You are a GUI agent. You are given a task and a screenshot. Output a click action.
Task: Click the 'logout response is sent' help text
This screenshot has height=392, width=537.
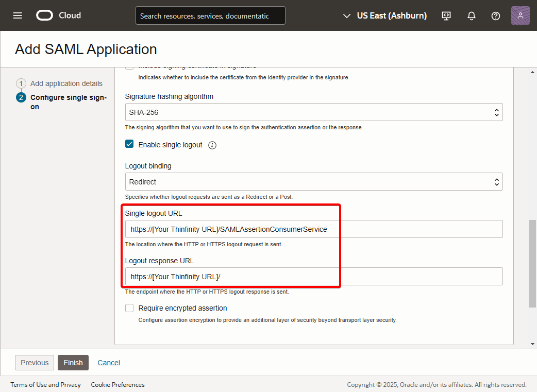click(x=207, y=292)
